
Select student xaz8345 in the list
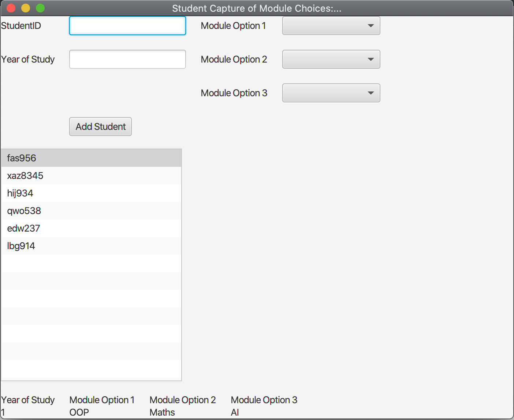click(x=91, y=176)
